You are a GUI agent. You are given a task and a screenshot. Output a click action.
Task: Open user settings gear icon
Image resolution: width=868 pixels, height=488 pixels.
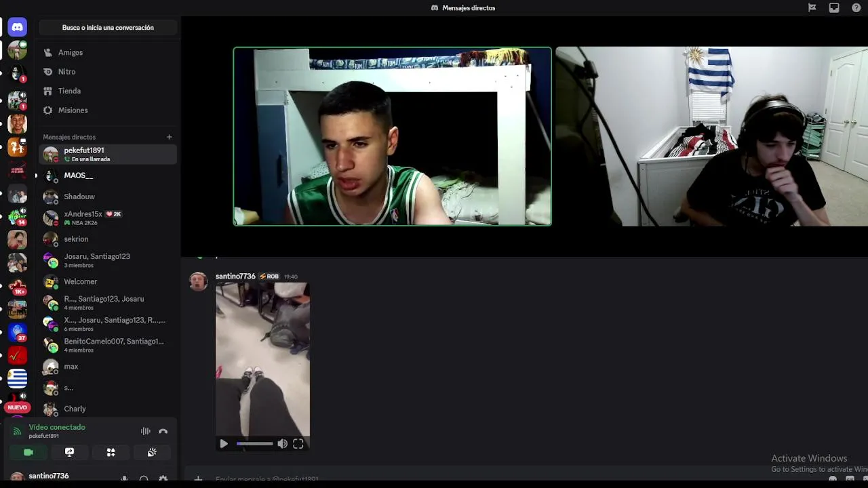tap(163, 479)
